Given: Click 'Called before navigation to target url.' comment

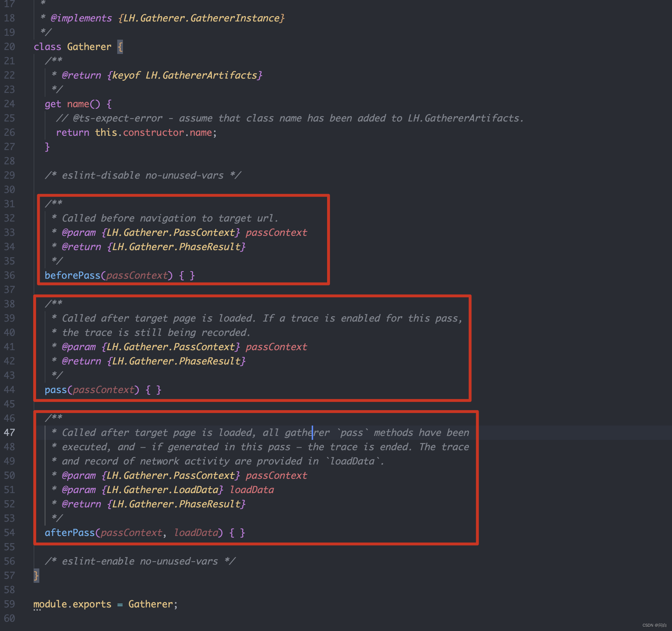Looking at the screenshot, I should pos(170,218).
